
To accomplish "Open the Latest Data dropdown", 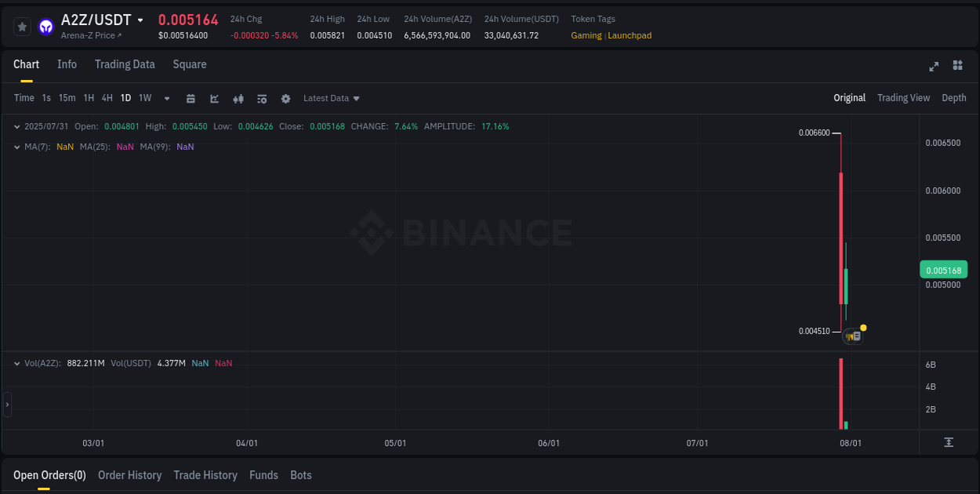I will pyautogui.click(x=331, y=98).
